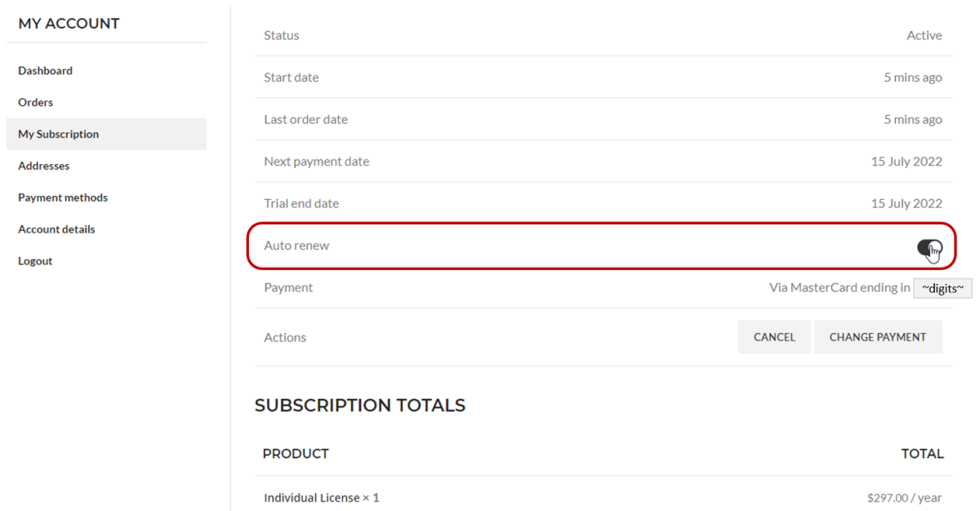Select the masked card digits field
The image size is (980, 511).
[942, 288]
